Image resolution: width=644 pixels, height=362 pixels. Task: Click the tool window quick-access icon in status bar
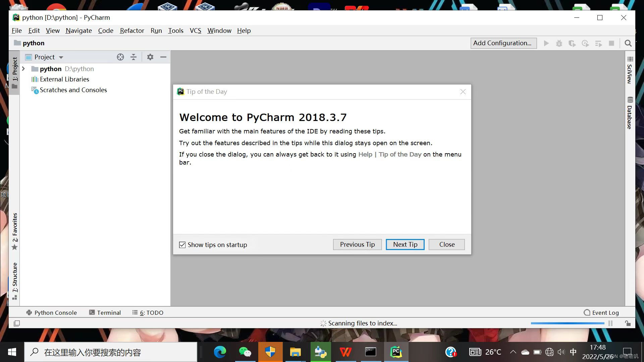coord(17,323)
